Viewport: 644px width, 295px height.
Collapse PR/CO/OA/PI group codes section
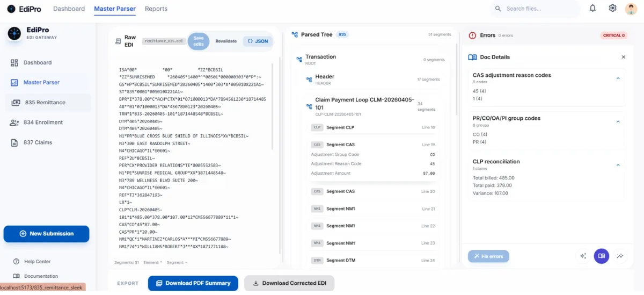coord(618,121)
